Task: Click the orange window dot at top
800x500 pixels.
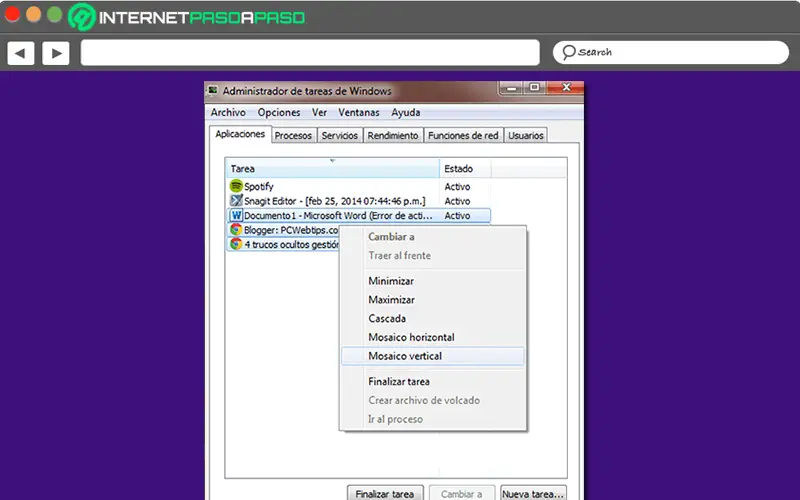Action: [34, 14]
